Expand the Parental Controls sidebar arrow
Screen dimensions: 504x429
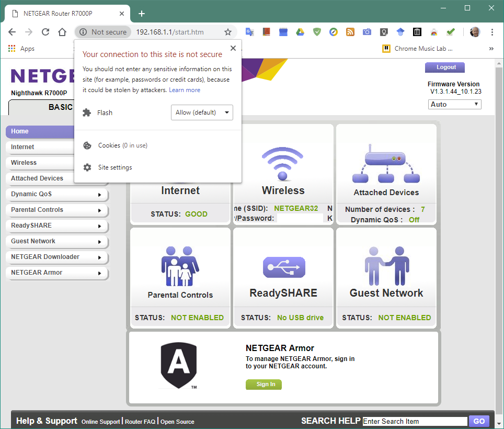tap(100, 210)
